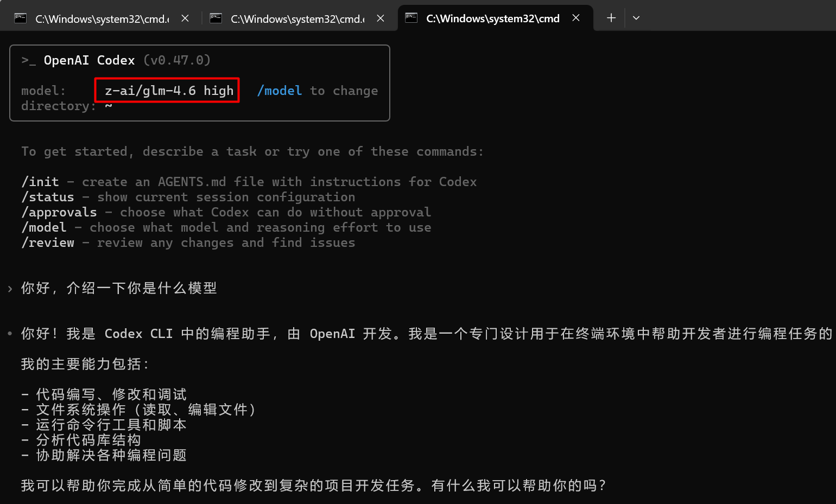This screenshot has width=836, height=504.
Task: Open the tab list dropdown chevron
Action: pyautogui.click(x=636, y=18)
